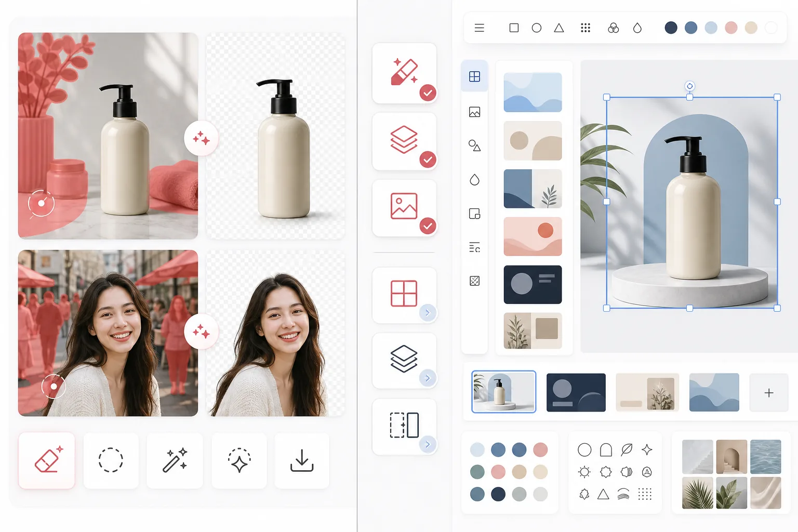
Task: Select the dark navy page thumbnail
Action: tap(576, 392)
